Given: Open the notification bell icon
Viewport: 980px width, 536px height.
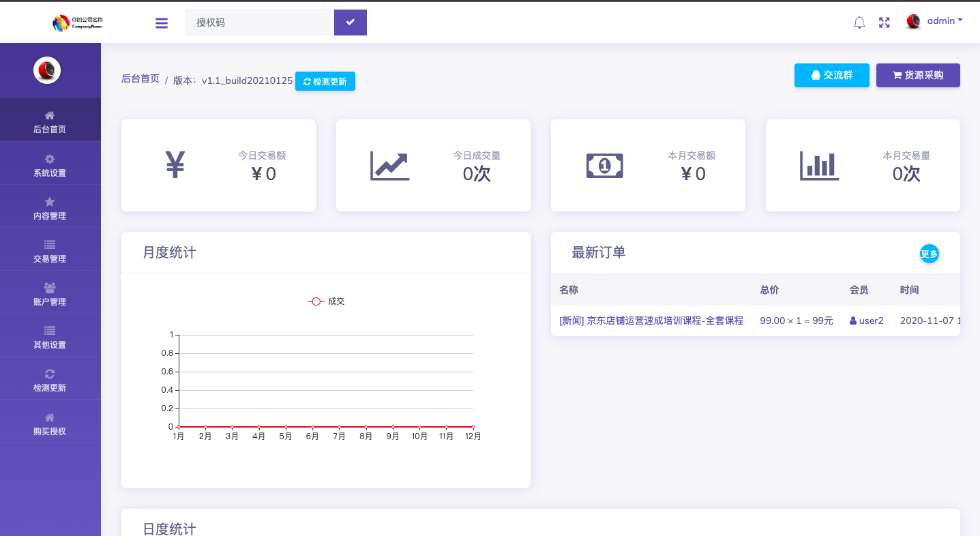Looking at the screenshot, I should click(859, 22).
